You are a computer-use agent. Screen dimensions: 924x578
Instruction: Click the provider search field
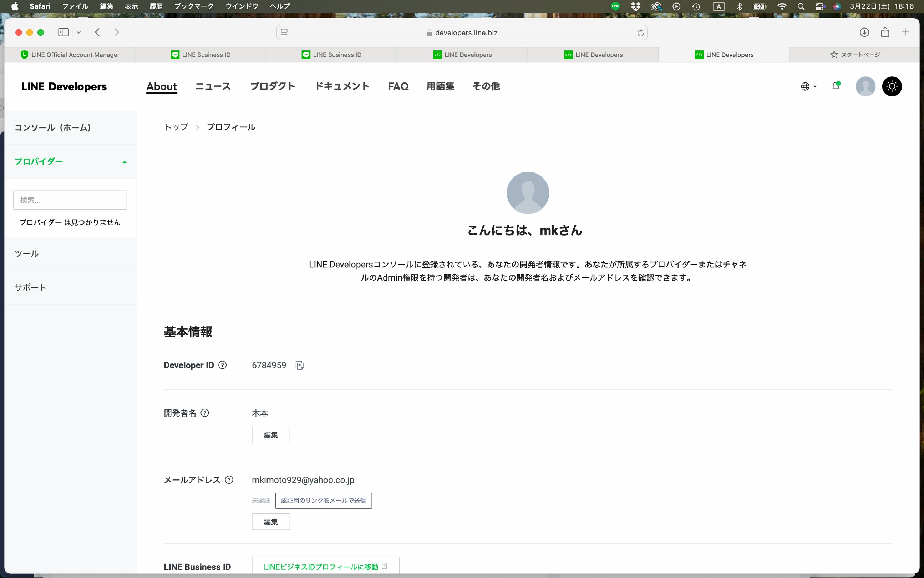coord(70,200)
